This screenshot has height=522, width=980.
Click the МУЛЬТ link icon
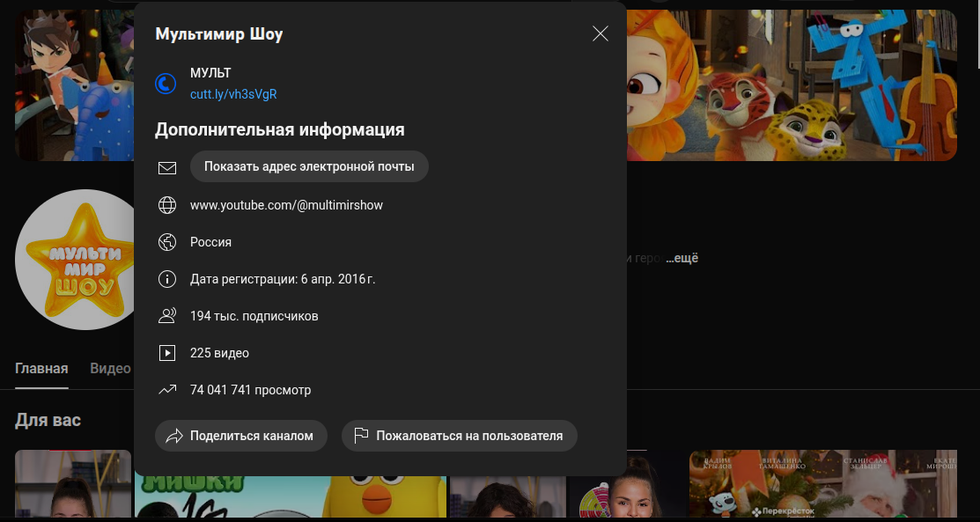click(166, 83)
